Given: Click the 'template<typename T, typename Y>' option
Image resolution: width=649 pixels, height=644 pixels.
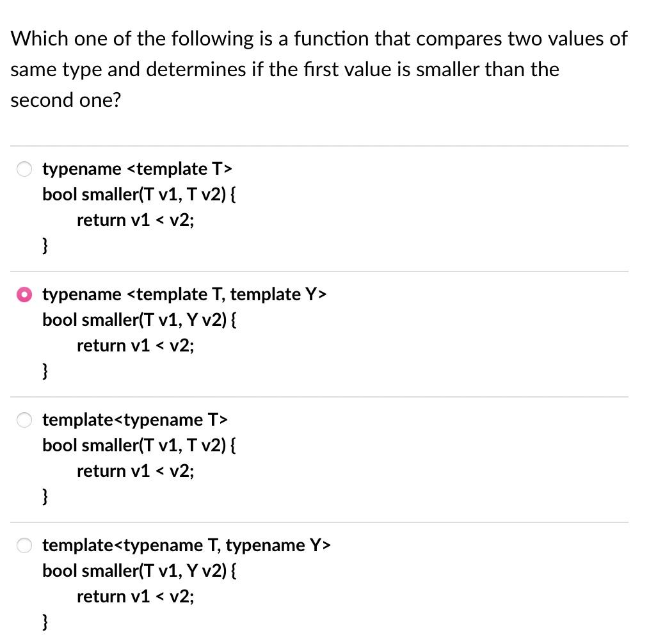Looking at the screenshot, I should pos(186,545).
